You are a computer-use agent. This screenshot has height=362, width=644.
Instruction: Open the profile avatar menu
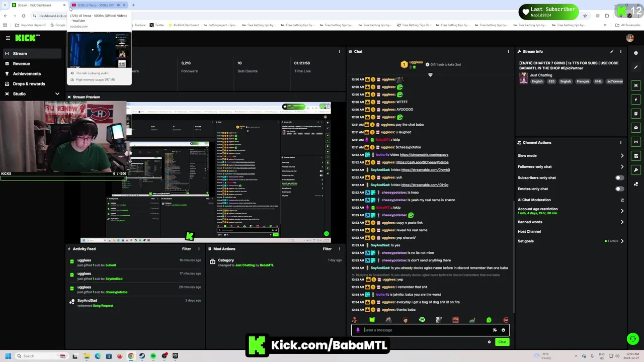[x=630, y=38]
